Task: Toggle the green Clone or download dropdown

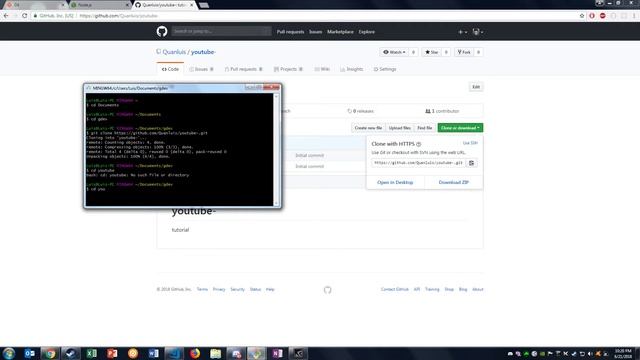Action: pyautogui.click(x=460, y=128)
